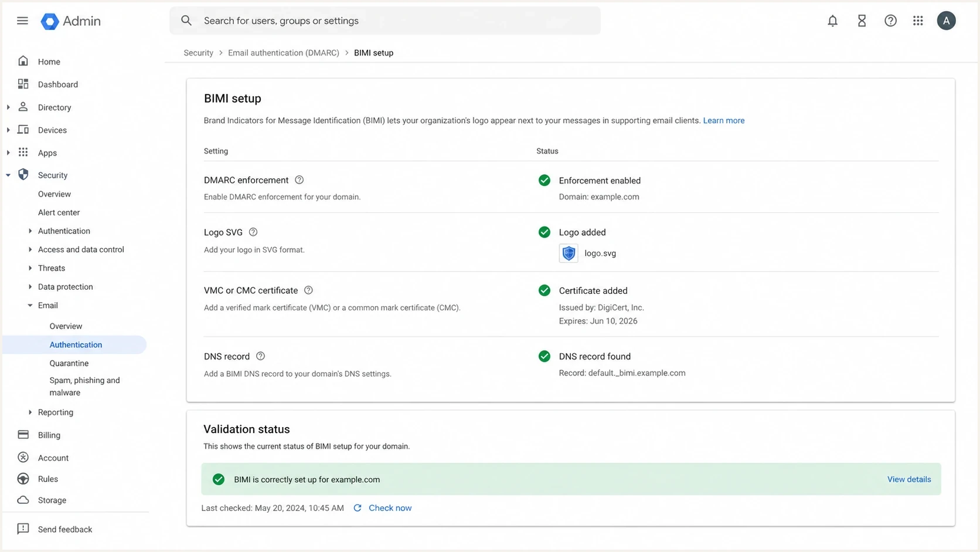This screenshot has height=552, width=980.
Task: Click the Apps grid icon in sidebar
Action: [23, 153]
